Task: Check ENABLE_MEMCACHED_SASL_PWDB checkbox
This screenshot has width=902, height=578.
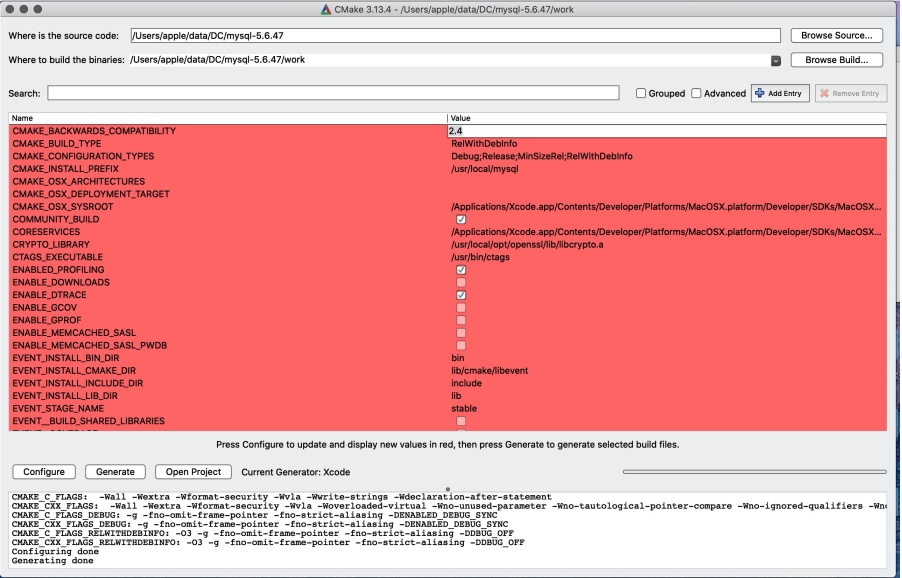Action: click(x=461, y=346)
